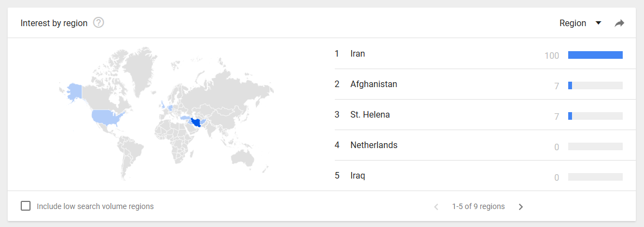Click the share arrow icon
The image size is (644, 227).
[x=619, y=23]
